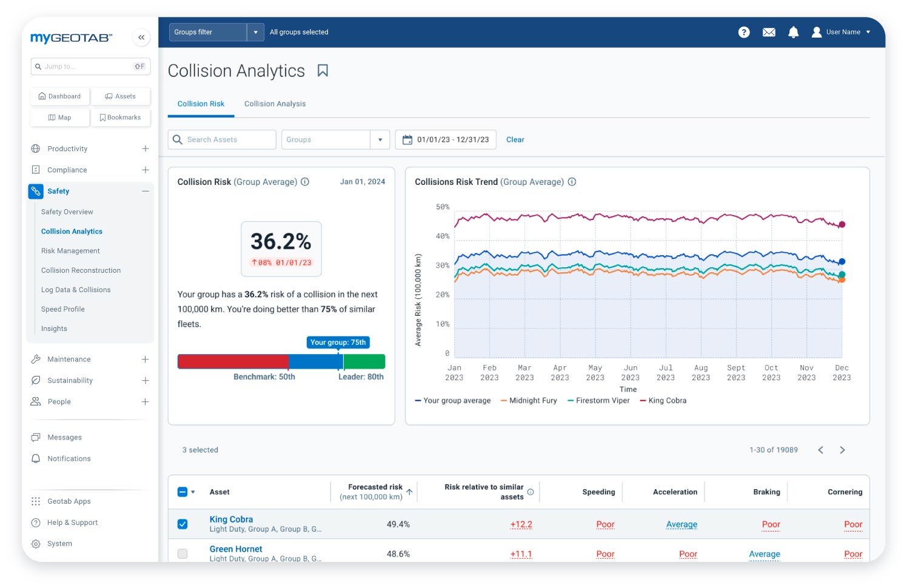Collapse the sidebar with the double-chevron icon

[141, 38]
